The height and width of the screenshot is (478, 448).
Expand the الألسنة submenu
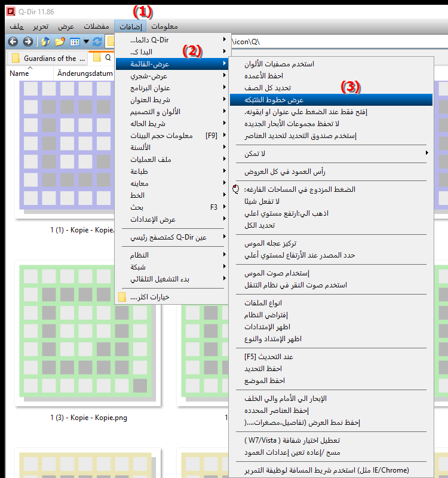172,148
